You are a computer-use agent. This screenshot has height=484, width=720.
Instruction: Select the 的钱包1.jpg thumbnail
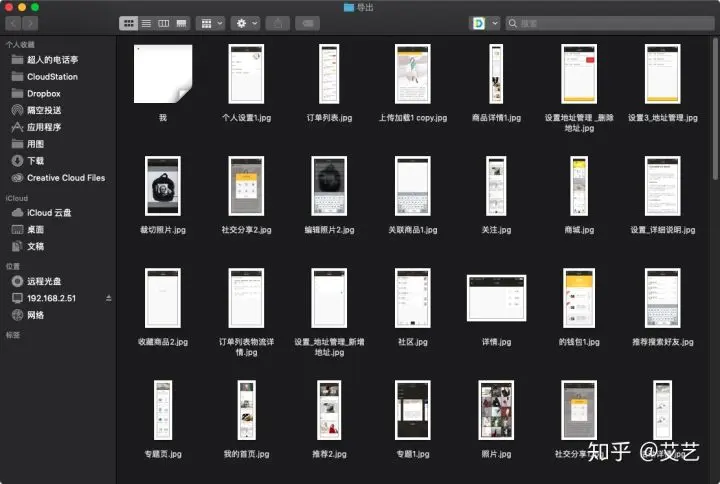[579, 298]
